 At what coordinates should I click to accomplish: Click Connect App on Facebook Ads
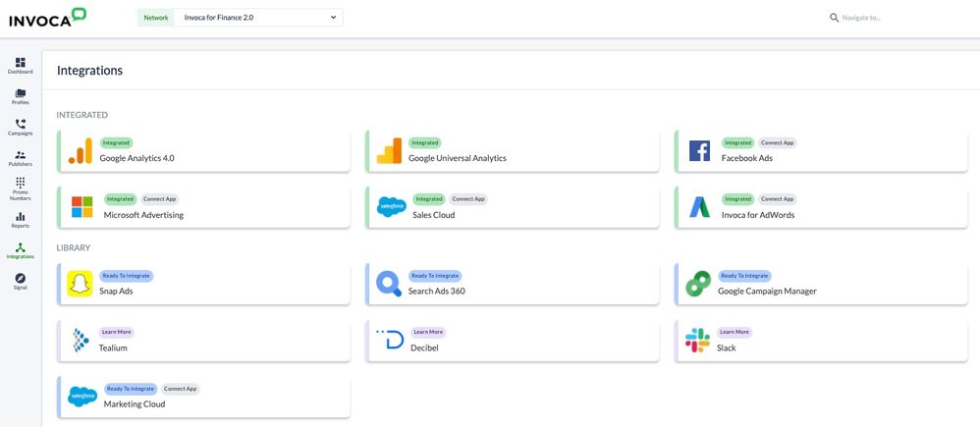tap(778, 142)
